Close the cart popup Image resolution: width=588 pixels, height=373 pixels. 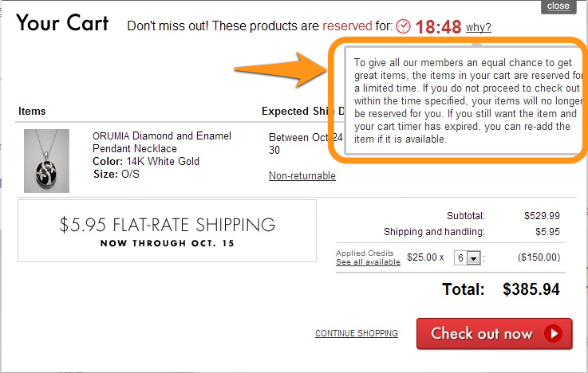(x=558, y=6)
